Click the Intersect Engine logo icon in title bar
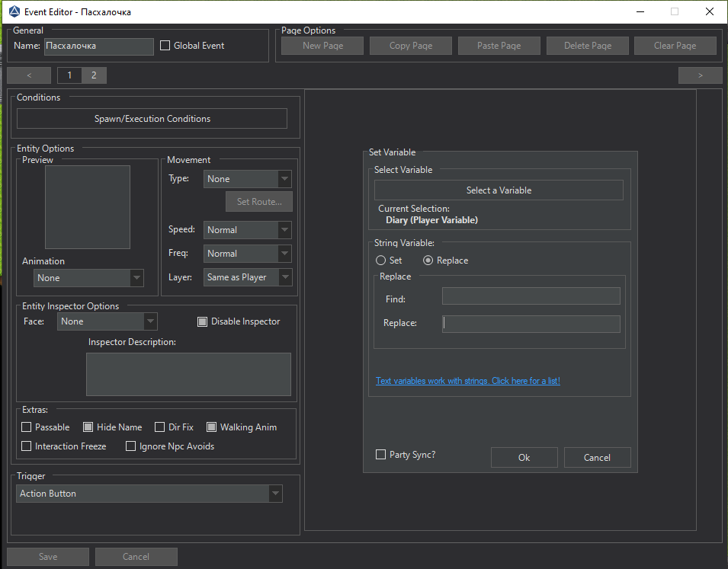Viewport: 728px width, 569px height. click(x=14, y=11)
